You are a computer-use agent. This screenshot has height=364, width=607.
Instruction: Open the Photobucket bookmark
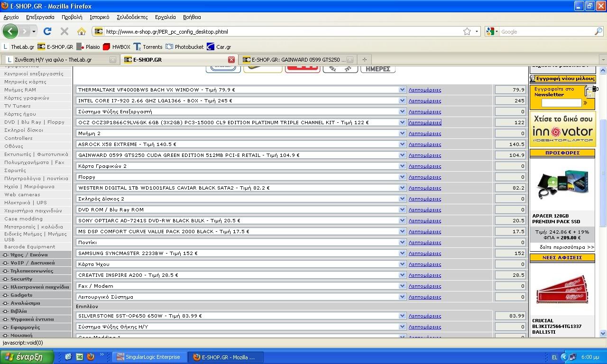[184, 47]
